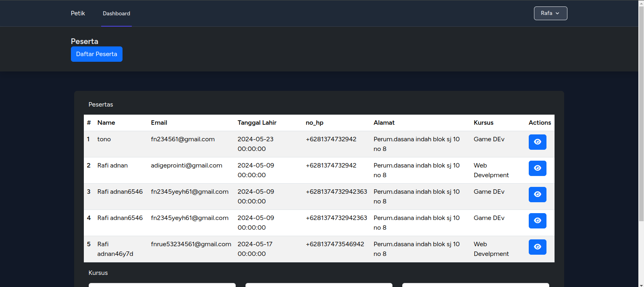Image resolution: width=644 pixels, height=287 pixels.
Task: Click the scrollbar down arrow
Action: [641, 284]
